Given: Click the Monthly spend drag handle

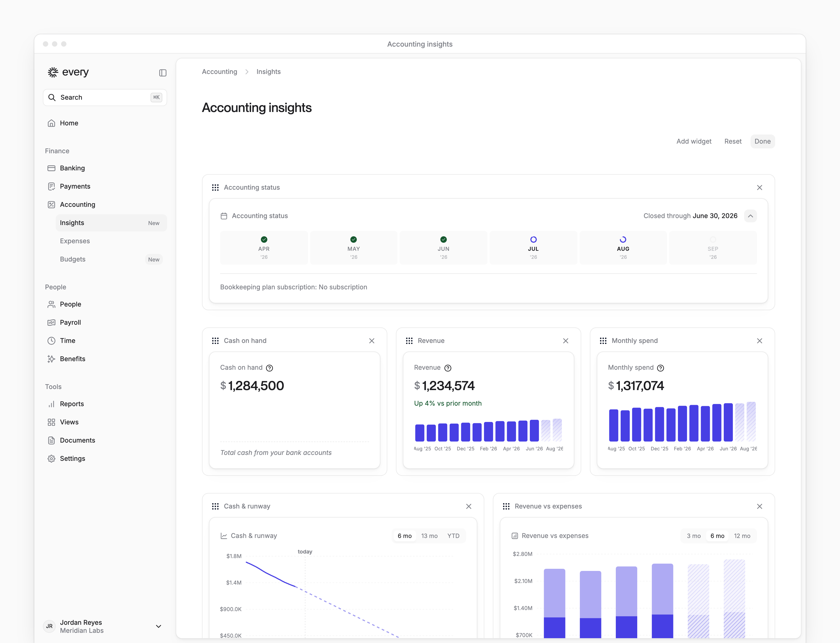Looking at the screenshot, I should point(603,341).
